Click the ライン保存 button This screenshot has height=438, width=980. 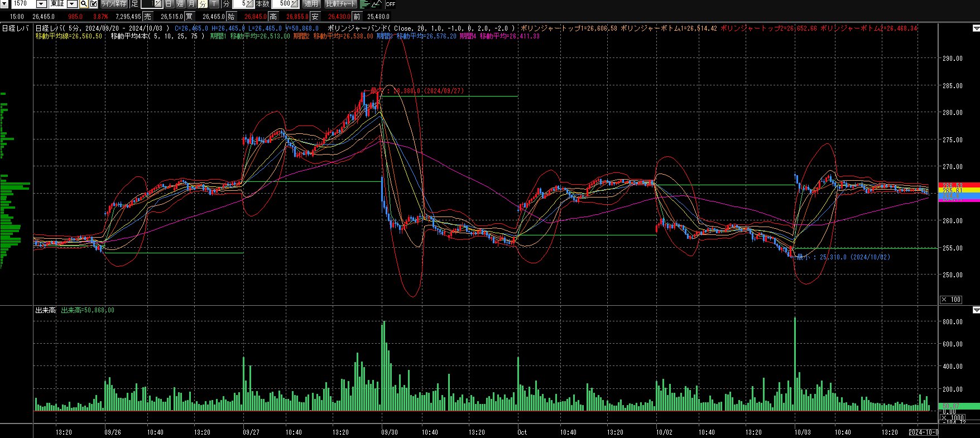click(114, 4)
